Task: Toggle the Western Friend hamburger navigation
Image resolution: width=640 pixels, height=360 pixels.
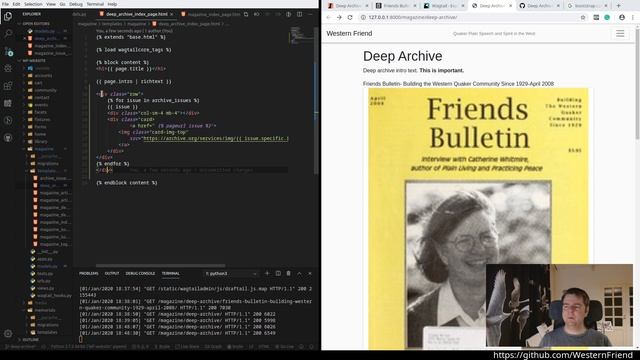Action: coord(620,33)
